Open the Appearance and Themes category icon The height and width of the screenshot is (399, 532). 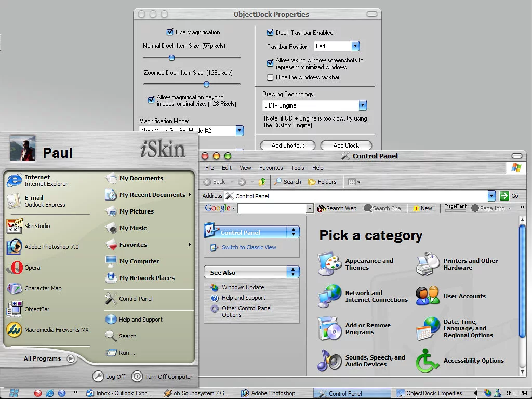click(330, 264)
